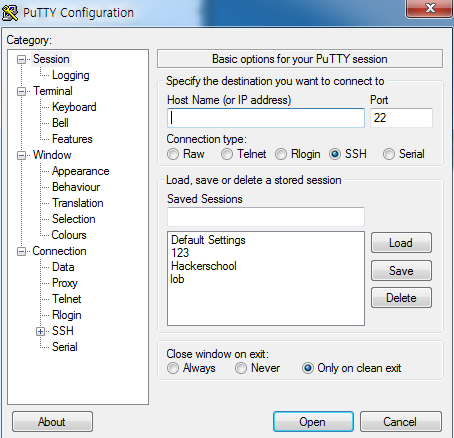Collapse the Window tree node
The height and width of the screenshot is (438, 454).
pos(21,156)
